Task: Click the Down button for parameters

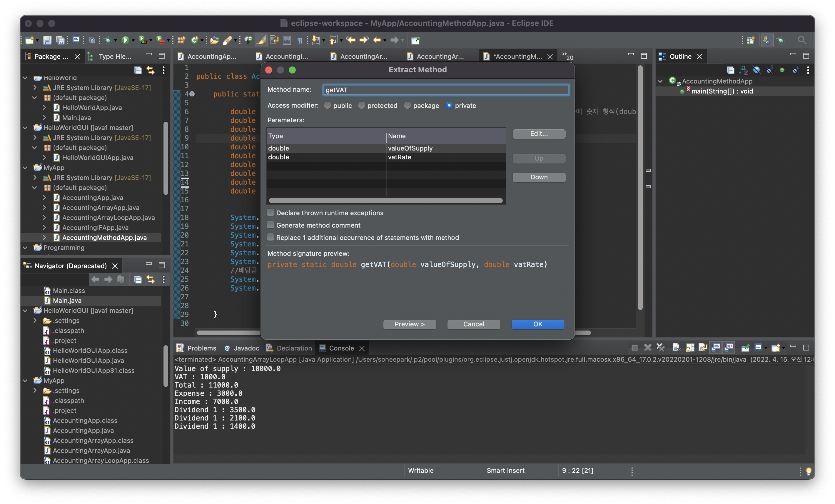Action: point(538,177)
